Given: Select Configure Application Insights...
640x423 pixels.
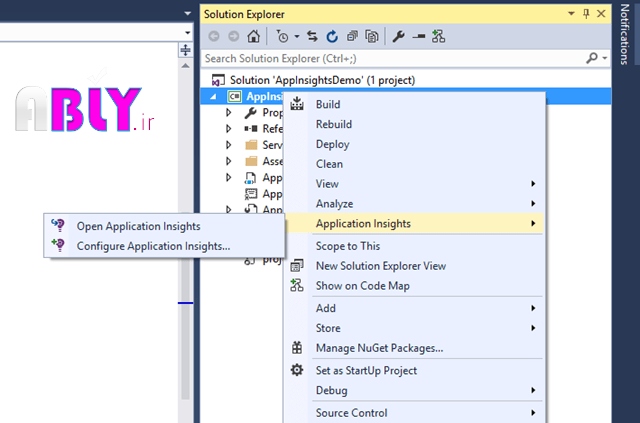Looking at the screenshot, I should pyautogui.click(x=164, y=246).
